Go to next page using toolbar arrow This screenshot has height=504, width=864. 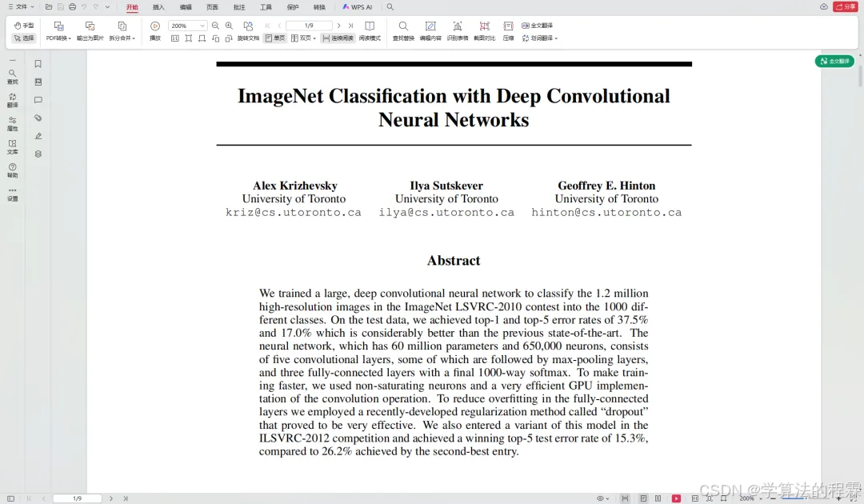pyautogui.click(x=338, y=26)
